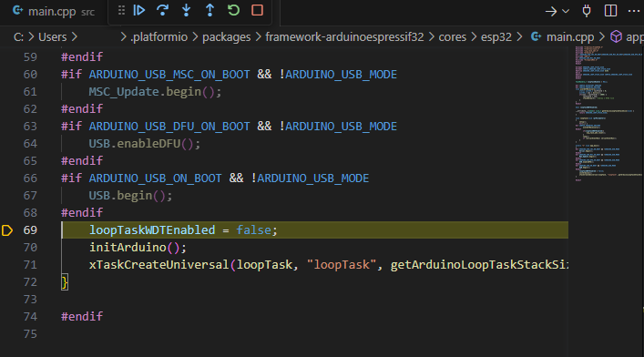The height and width of the screenshot is (357, 644).
Task: Click the packages breadcrumb segment
Action: coord(226,37)
